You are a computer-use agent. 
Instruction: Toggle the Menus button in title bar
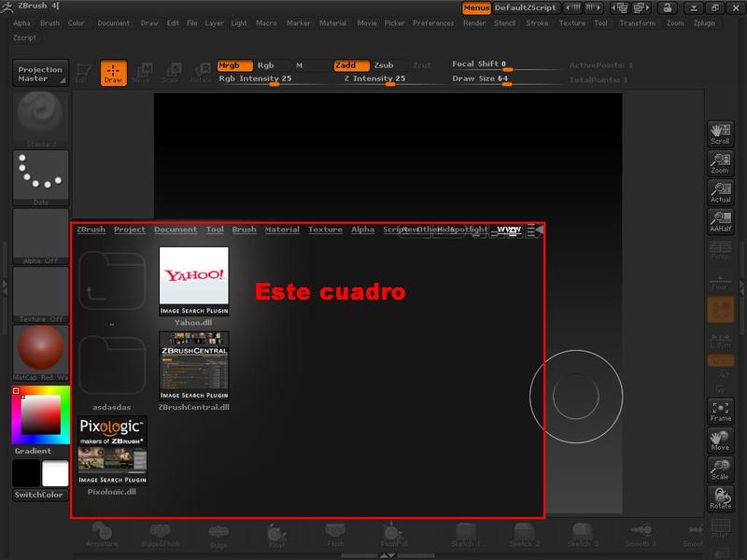point(476,7)
